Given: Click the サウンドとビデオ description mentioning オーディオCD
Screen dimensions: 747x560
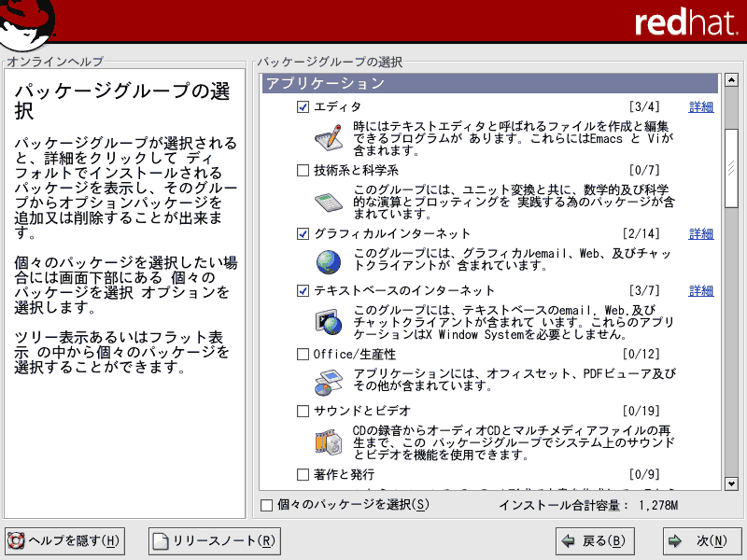Looking at the screenshot, I should pyautogui.click(x=514, y=442).
